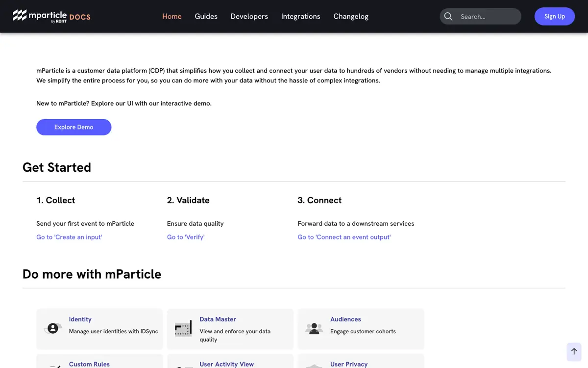
Task: Click the '3. Connect' heading
Action: (x=319, y=200)
